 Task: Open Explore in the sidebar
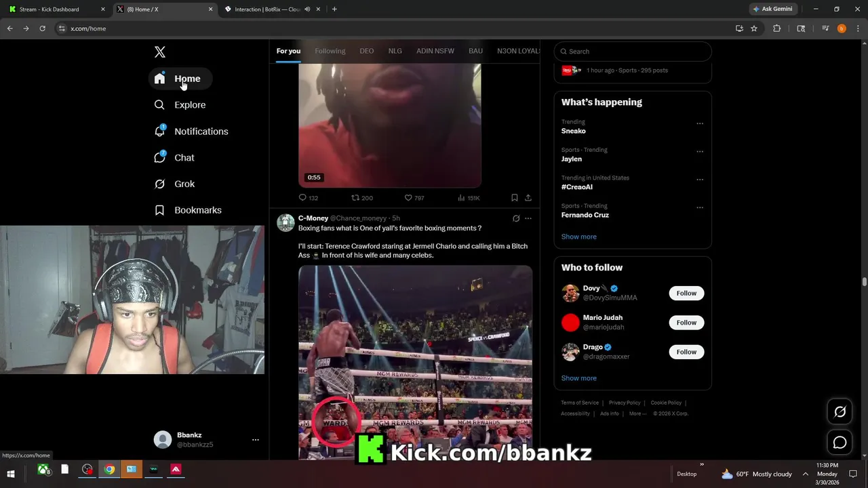[x=180, y=105]
